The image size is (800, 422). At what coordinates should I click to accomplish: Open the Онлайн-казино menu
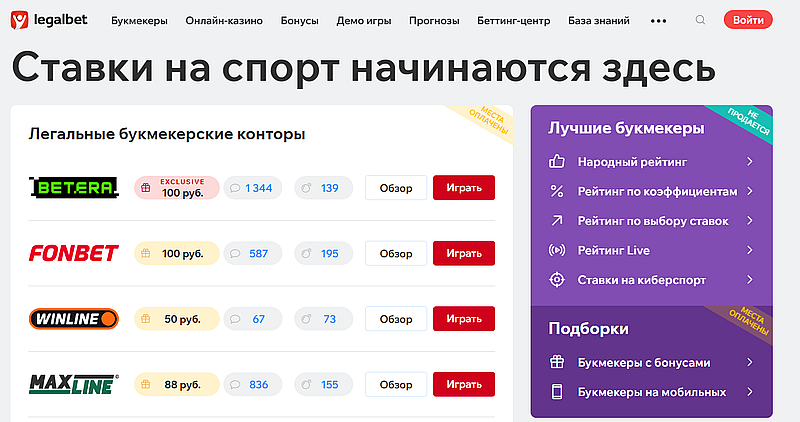click(224, 21)
